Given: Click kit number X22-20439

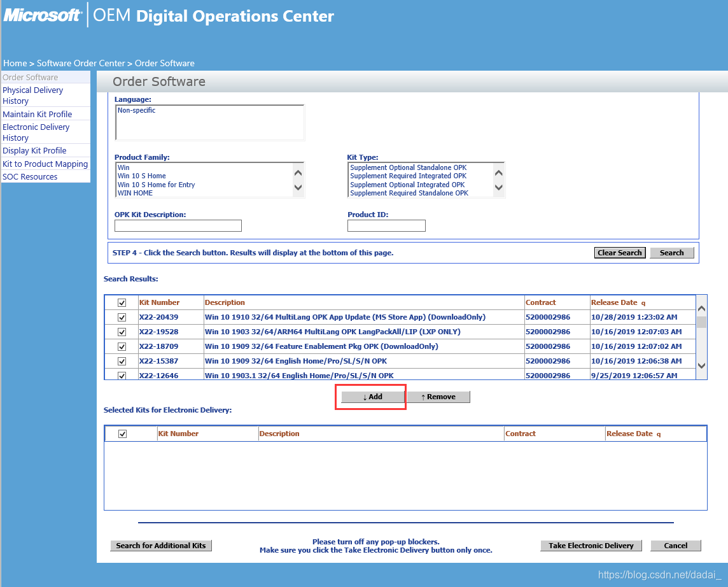Looking at the screenshot, I should 159,317.
